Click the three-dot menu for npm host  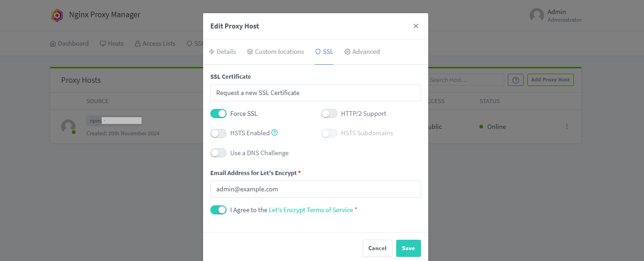pyautogui.click(x=567, y=127)
